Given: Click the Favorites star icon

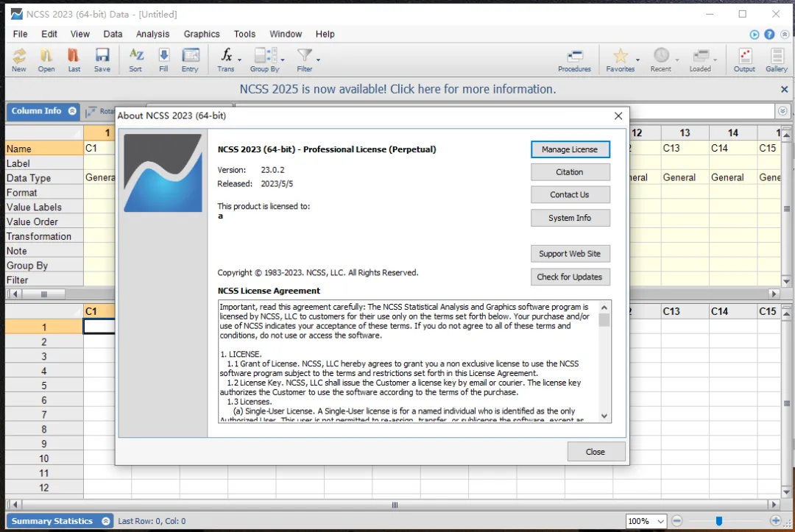Looking at the screenshot, I should [620, 60].
